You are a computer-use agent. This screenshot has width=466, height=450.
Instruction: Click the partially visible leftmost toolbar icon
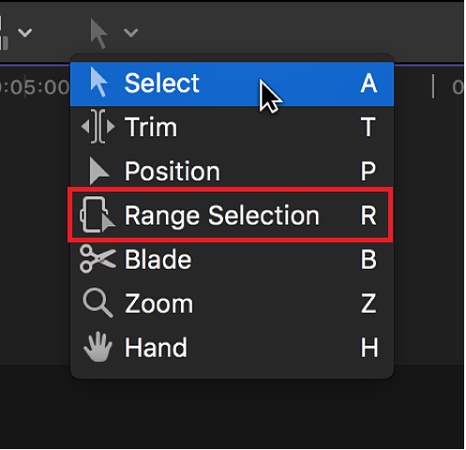(x=4, y=33)
